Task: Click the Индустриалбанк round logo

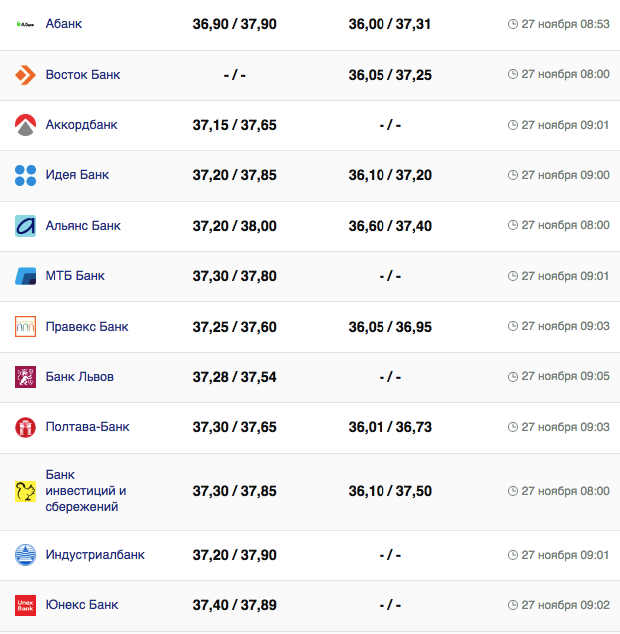Action: click(26, 555)
